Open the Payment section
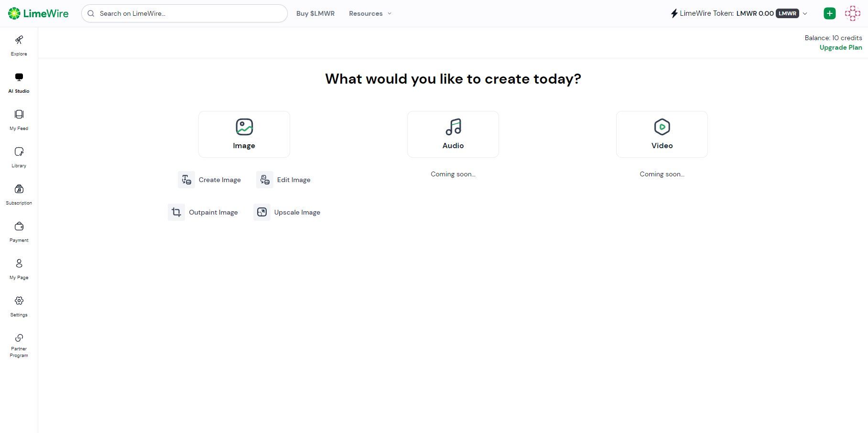Image resolution: width=868 pixels, height=433 pixels. pyautogui.click(x=19, y=232)
